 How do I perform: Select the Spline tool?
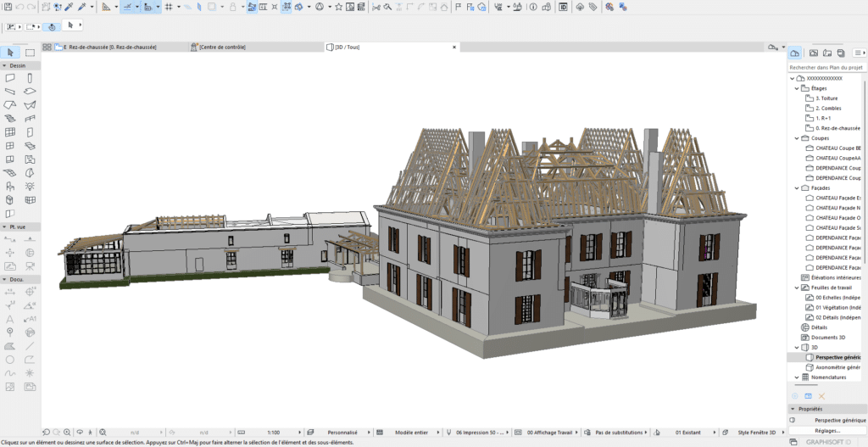[x=10, y=373]
